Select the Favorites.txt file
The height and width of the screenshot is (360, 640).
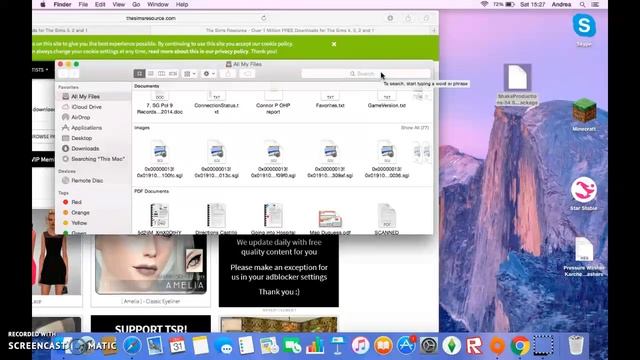(x=330, y=100)
